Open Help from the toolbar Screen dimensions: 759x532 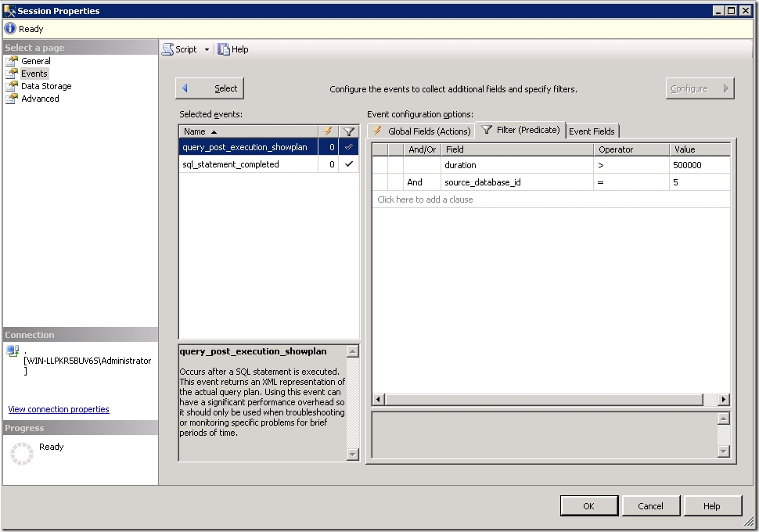[233, 49]
